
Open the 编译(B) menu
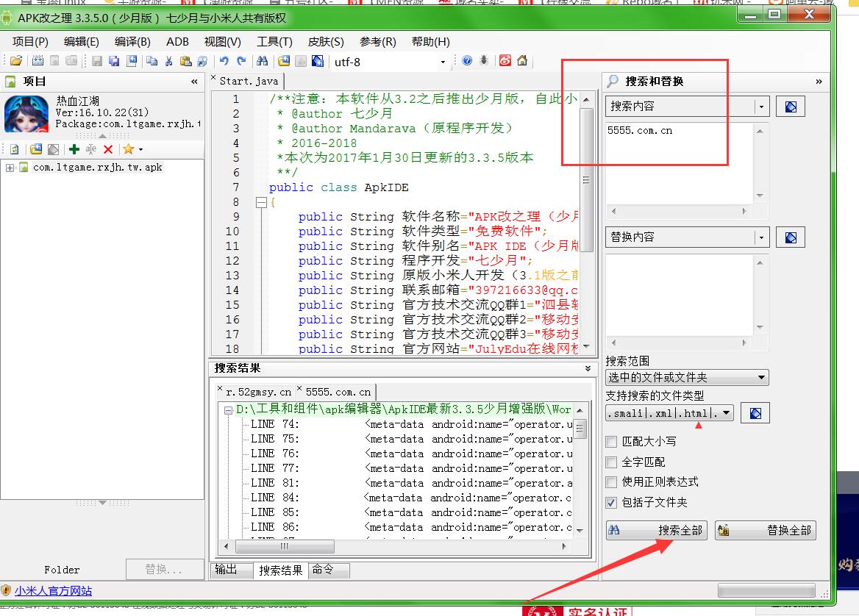pos(132,42)
